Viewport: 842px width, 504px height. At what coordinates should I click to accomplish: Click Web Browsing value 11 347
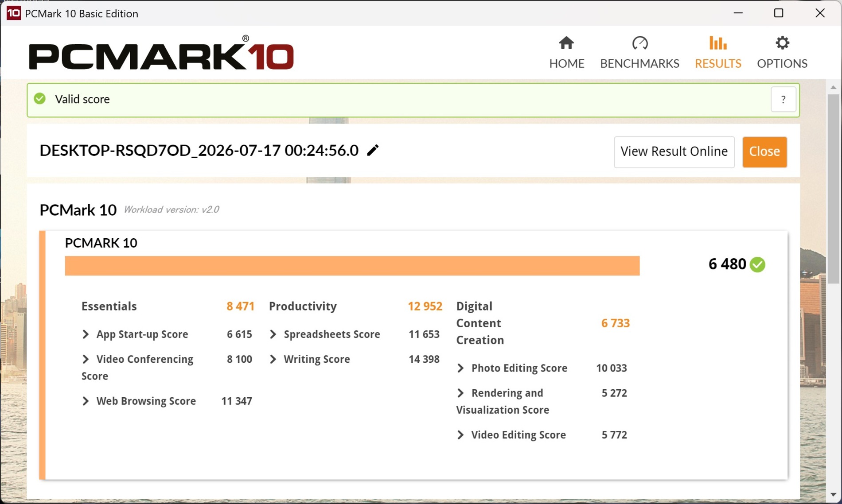click(237, 401)
